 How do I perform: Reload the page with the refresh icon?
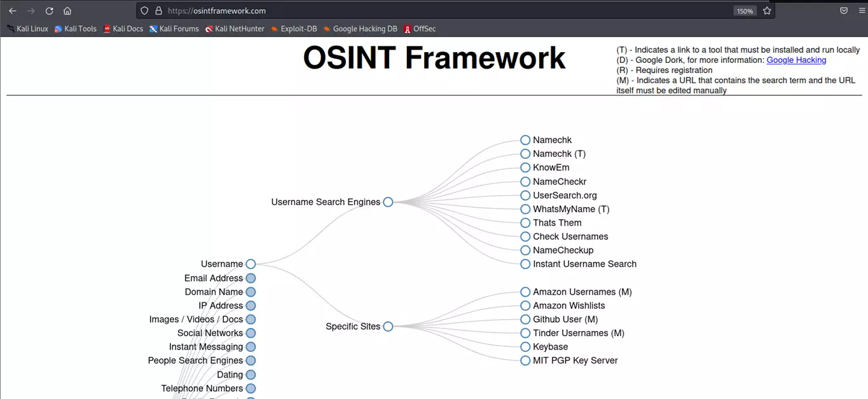pyautogui.click(x=49, y=11)
